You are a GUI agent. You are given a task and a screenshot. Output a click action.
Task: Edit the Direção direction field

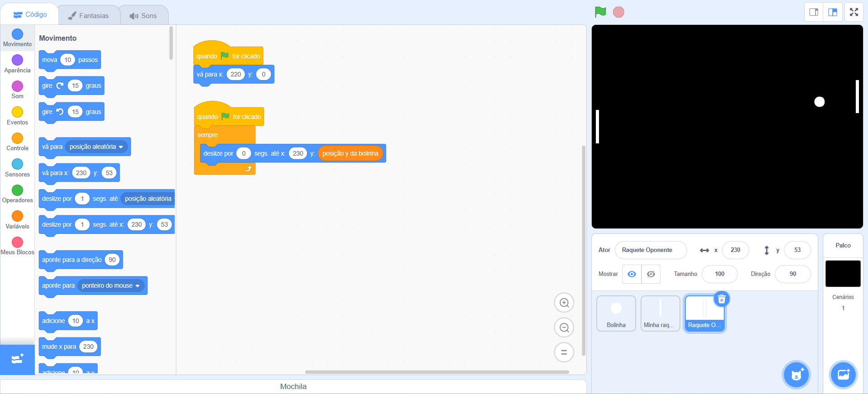[793, 274]
